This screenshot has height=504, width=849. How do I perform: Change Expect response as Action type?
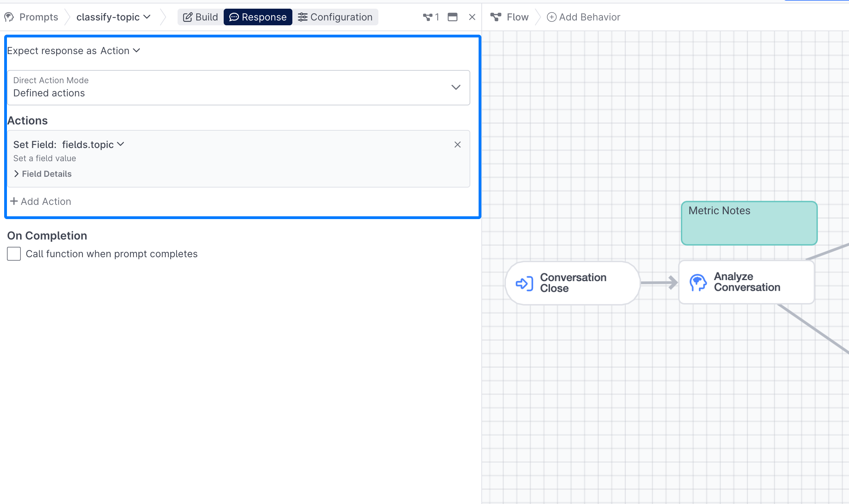point(120,51)
